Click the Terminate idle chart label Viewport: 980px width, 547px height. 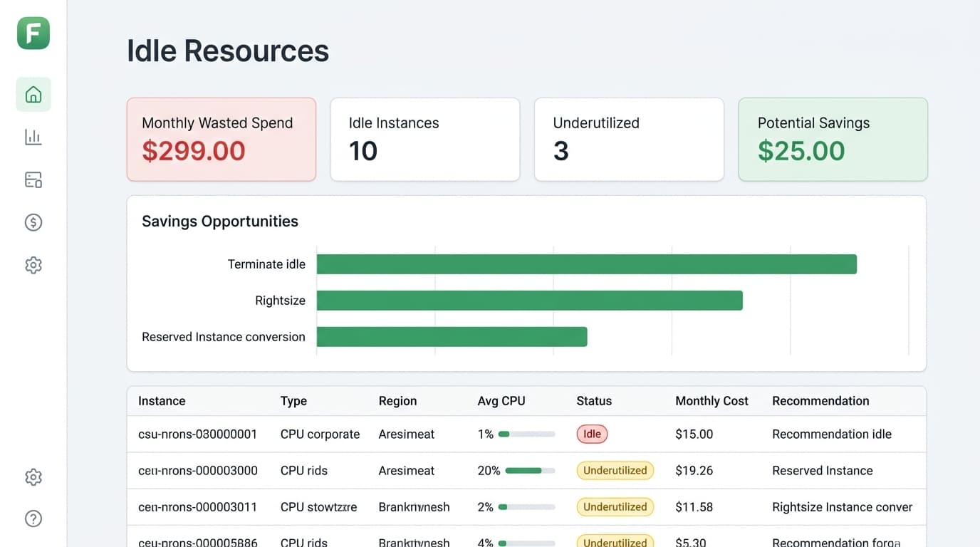[266, 264]
